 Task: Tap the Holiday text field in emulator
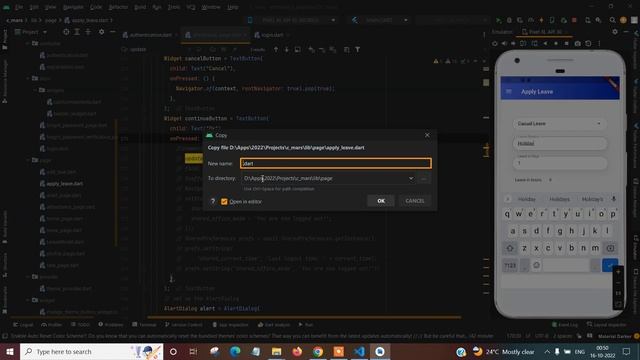pos(560,143)
